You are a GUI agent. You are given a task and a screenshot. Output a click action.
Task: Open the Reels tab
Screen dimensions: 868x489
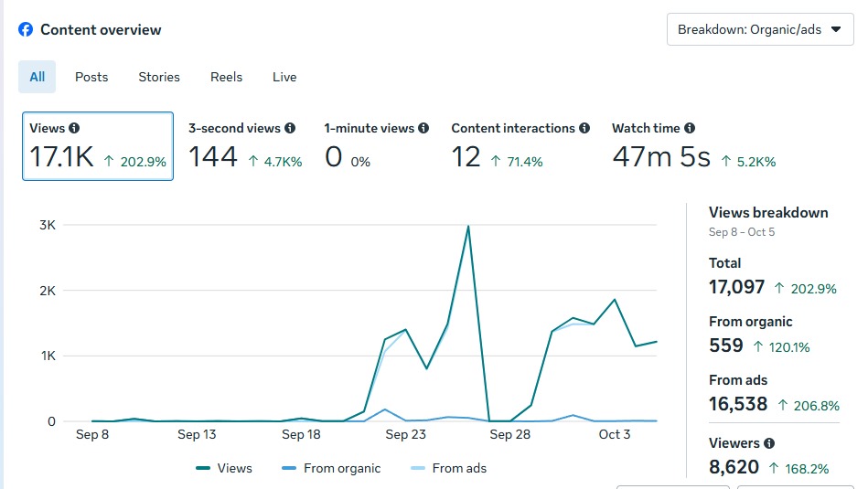click(x=226, y=77)
